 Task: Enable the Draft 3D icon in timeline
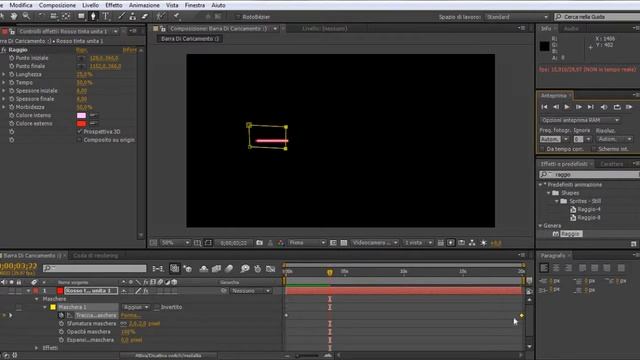pos(187,269)
